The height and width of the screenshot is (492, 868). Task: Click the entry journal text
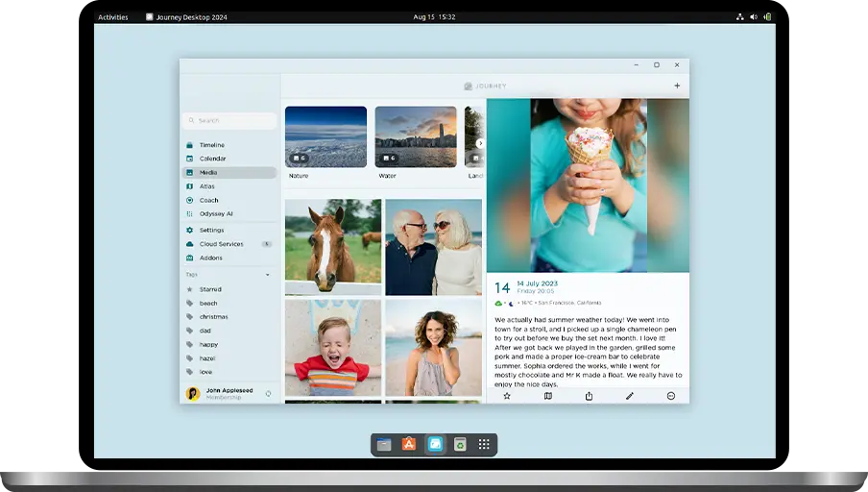point(588,352)
